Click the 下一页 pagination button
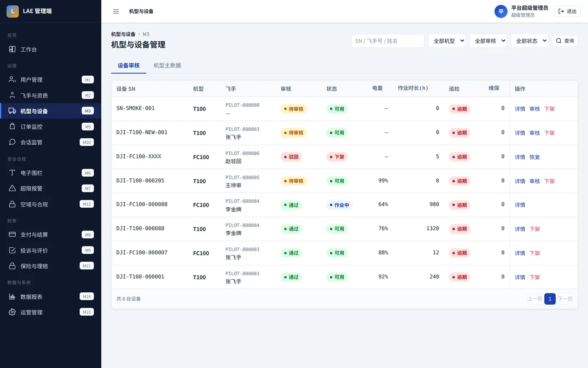Image resolution: width=588 pixels, height=368 pixels. 565,299
